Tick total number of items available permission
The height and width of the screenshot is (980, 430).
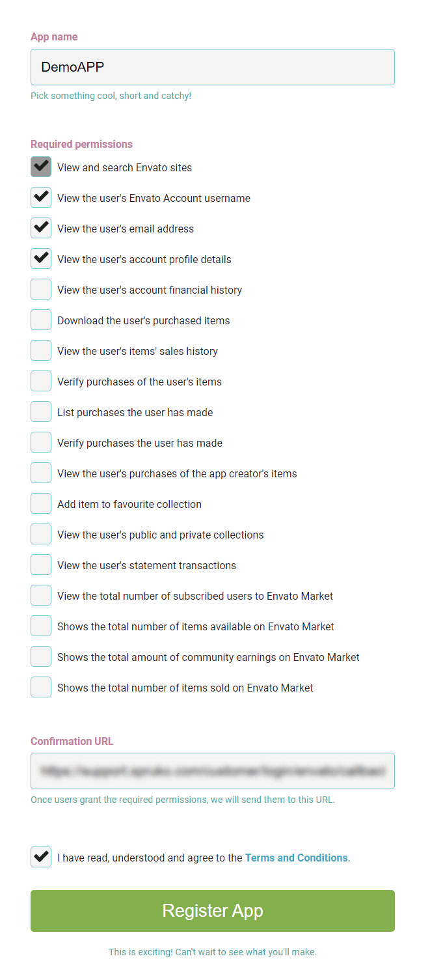pyautogui.click(x=41, y=626)
